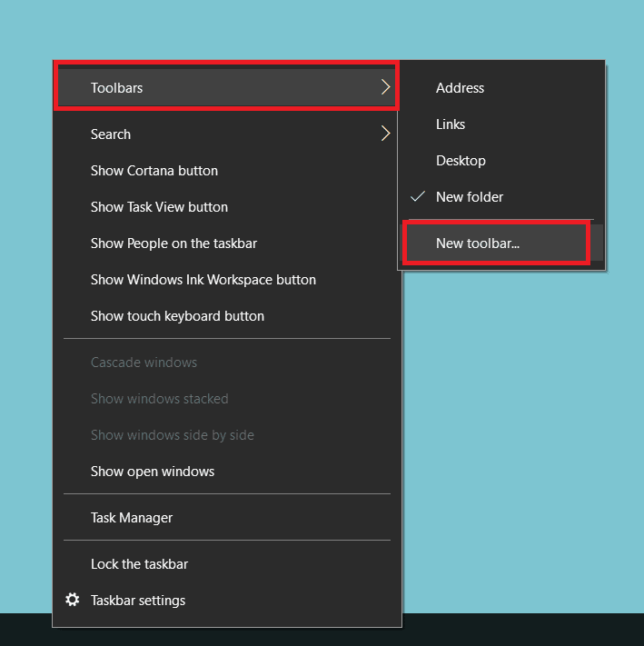Select grayed-out Show windows stacked item
644x646 pixels.
point(225,398)
